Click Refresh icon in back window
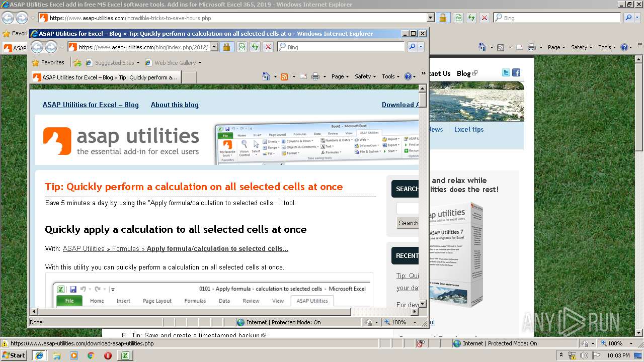Image resolution: width=644 pixels, height=362 pixels. [x=471, y=18]
